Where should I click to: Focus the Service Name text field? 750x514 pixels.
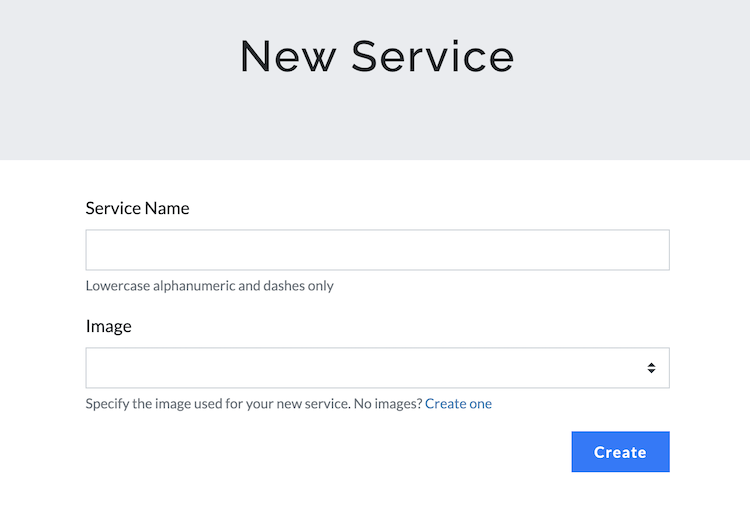click(x=377, y=250)
